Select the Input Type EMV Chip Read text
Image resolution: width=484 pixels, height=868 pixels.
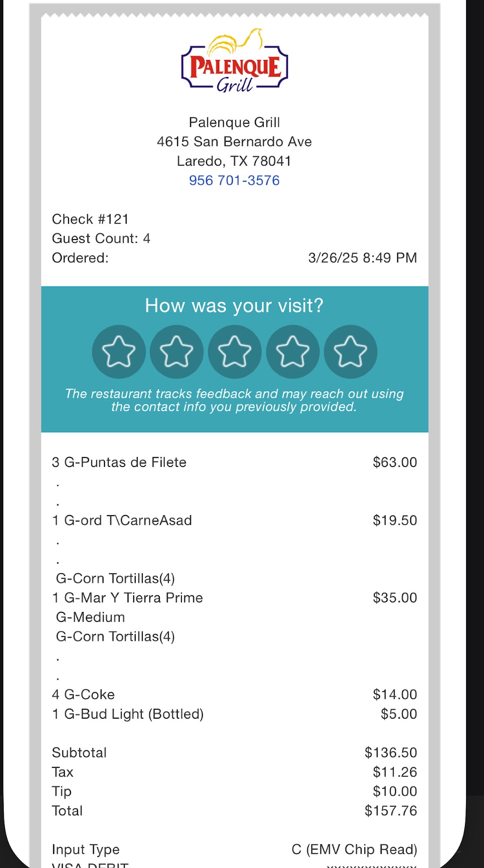tap(234, 850)
